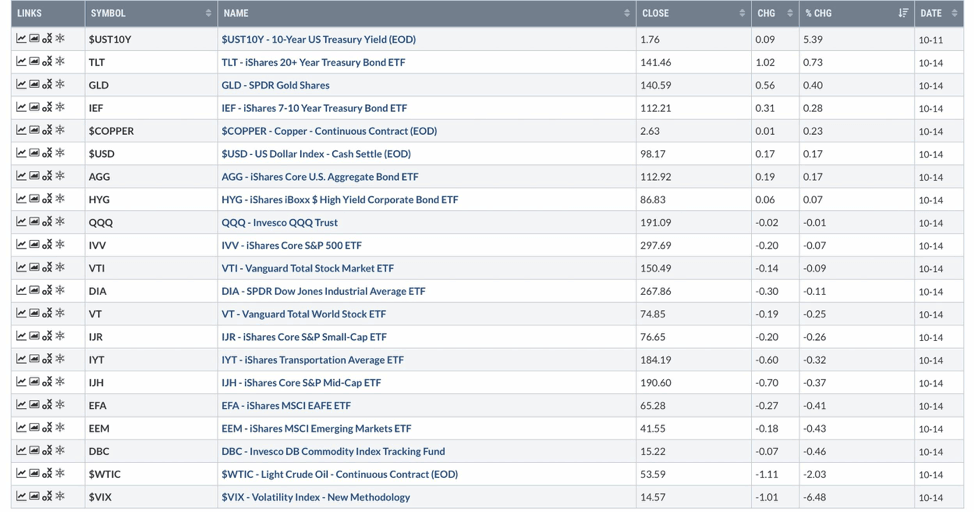This screenshot has height=512, width=974.
Task: Open $WTIC Light Crude Oil link
Action: [340, 474]
